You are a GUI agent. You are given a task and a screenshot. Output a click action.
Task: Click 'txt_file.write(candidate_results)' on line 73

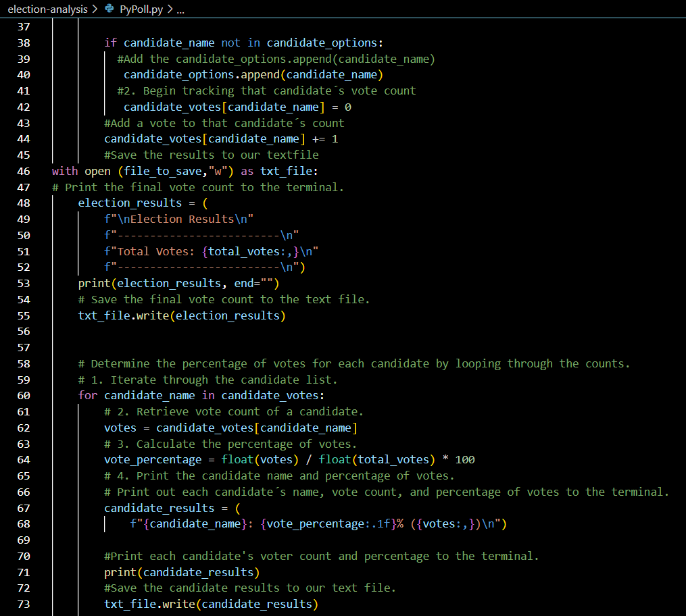coord(212,605)
